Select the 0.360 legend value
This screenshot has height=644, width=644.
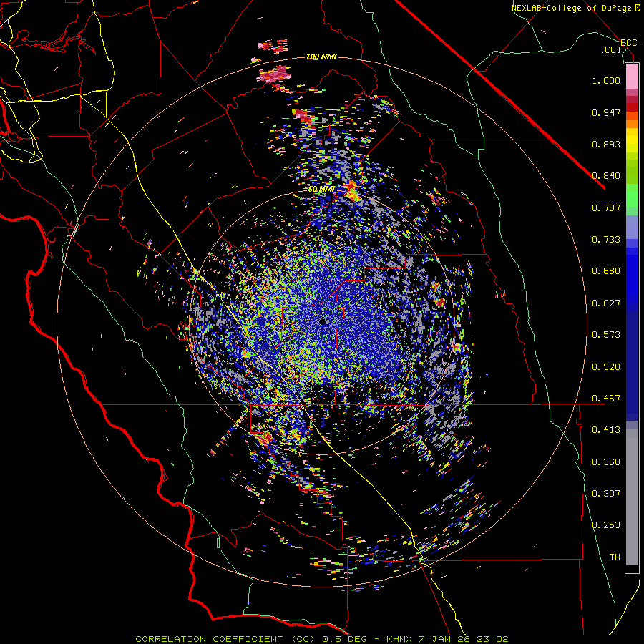click(x=606, y=462)
